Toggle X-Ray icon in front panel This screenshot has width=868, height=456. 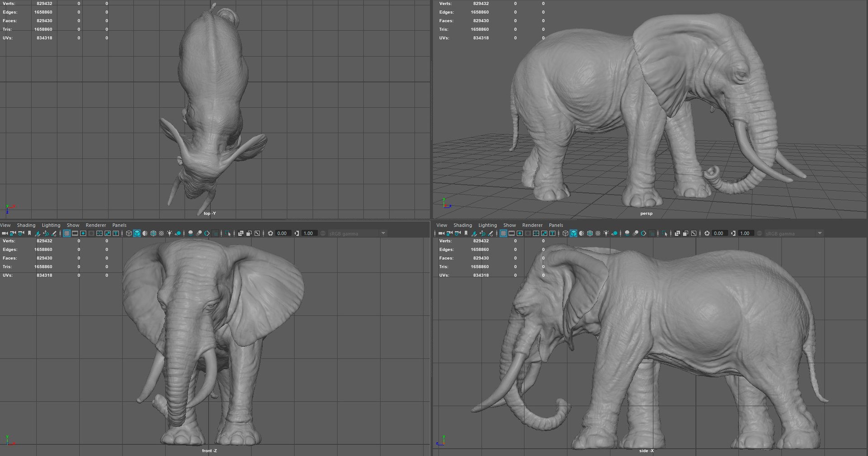click(x=241, y=233)
